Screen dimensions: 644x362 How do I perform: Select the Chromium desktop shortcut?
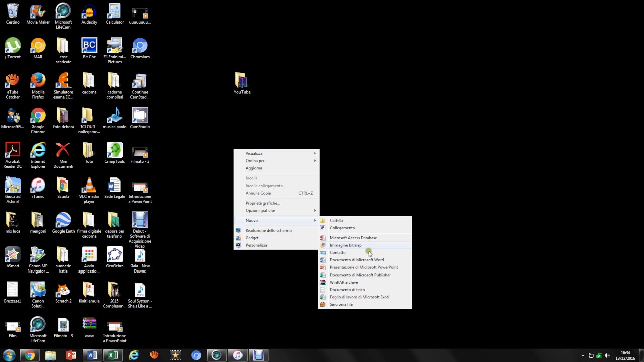140,49
